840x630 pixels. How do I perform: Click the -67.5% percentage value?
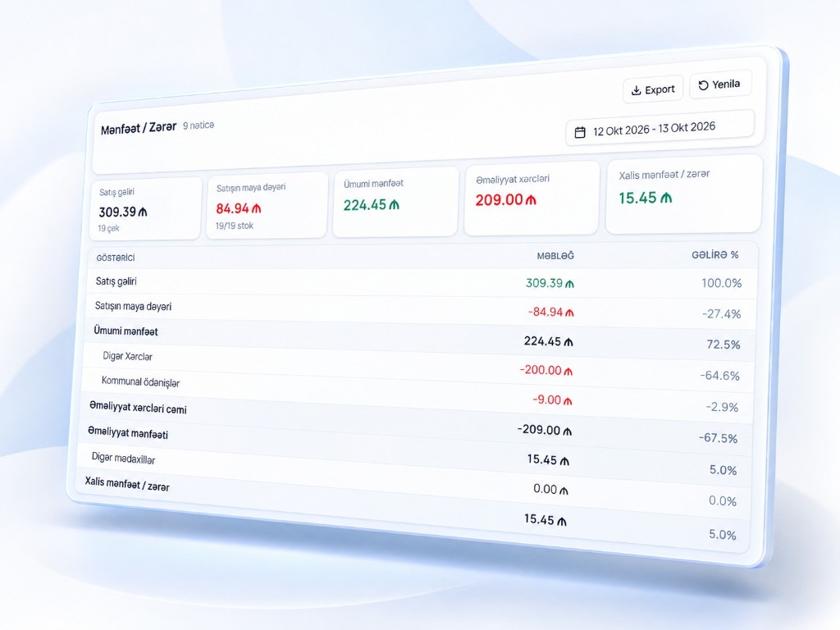[x=718, y=438]
